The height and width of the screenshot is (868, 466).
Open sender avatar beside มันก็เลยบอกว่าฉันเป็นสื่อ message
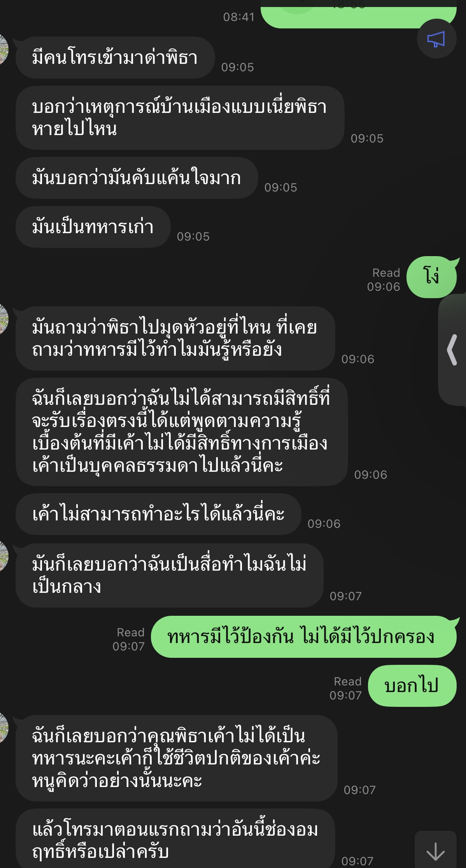[x=4, y=557]
